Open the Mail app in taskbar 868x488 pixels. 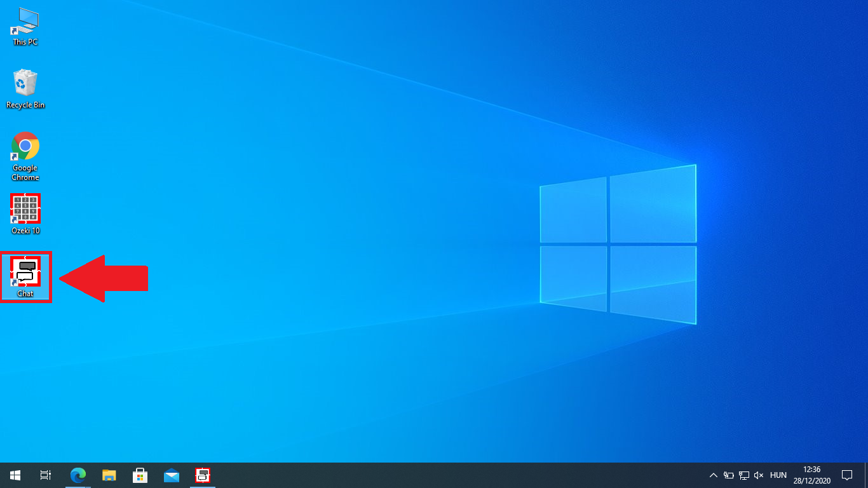(172, 475)
